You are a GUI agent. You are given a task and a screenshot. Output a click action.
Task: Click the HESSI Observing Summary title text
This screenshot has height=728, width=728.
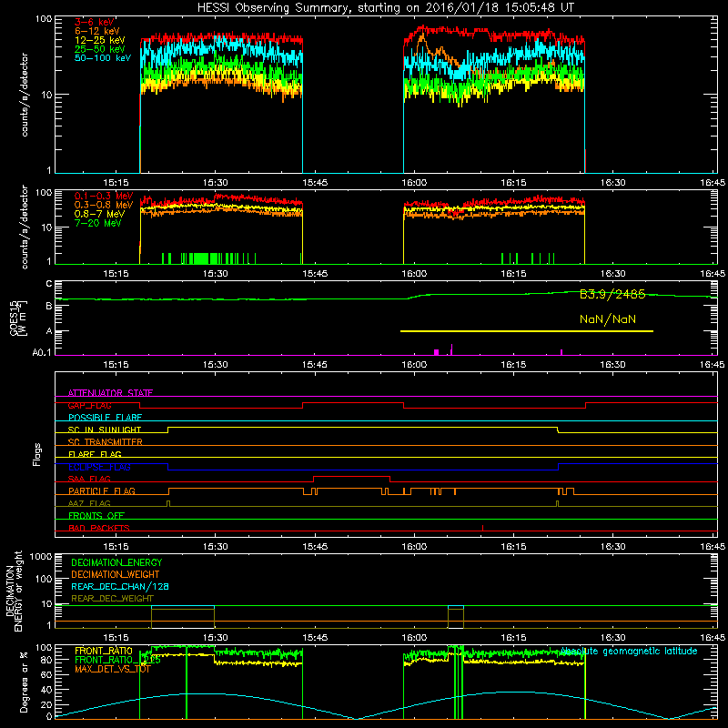click(385, 8)
